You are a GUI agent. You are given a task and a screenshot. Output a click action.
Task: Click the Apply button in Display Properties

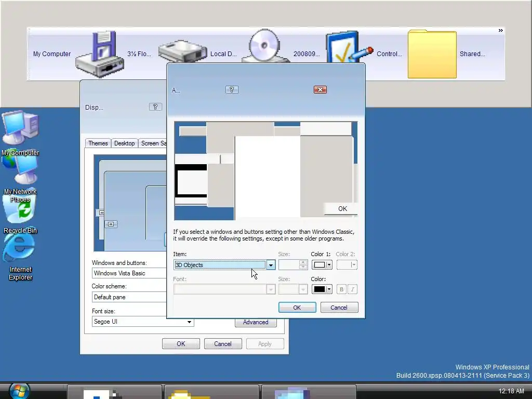pos(265,344)
